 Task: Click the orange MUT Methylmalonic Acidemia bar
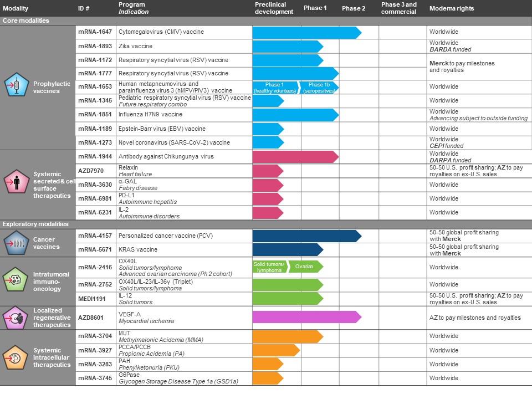(287, 336)
